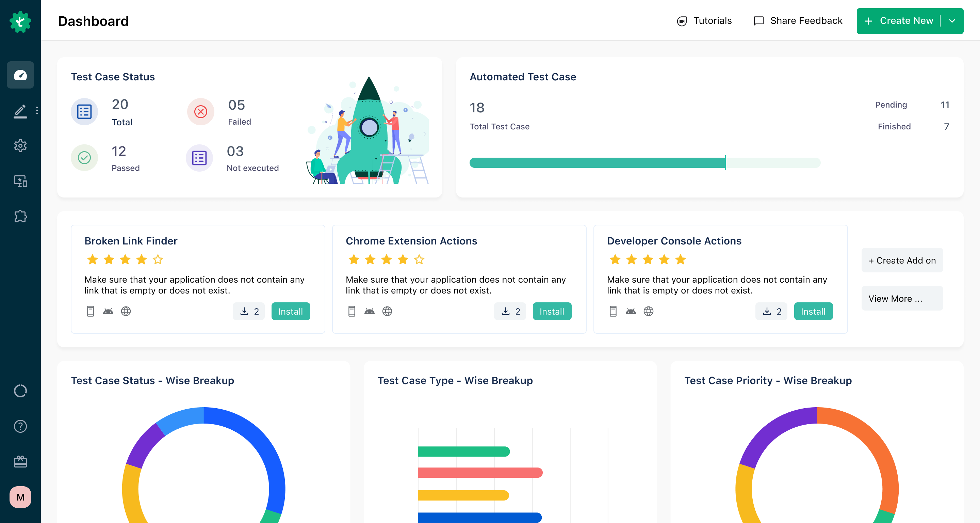980x523 pixels.
Task: Open Tutorials from the top bar
Action: click(704, 20)
